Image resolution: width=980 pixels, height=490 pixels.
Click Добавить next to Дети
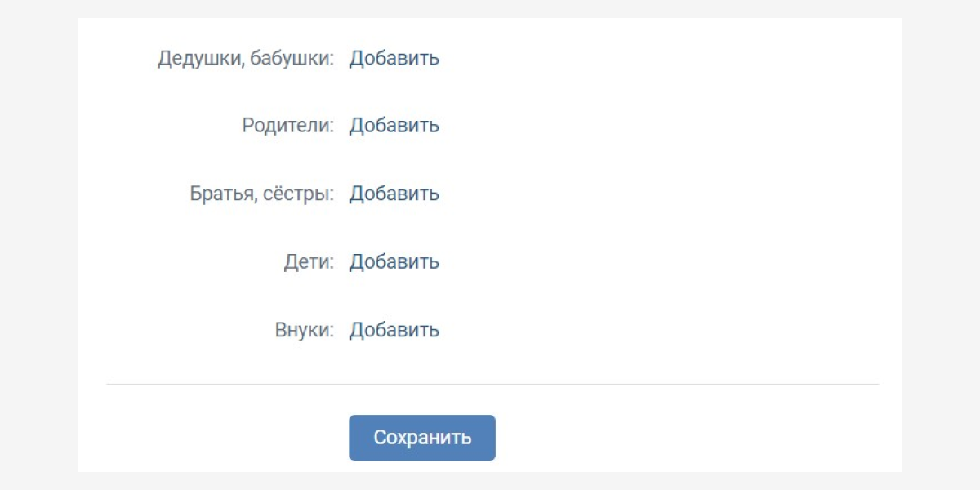click(x=394, y=262)
